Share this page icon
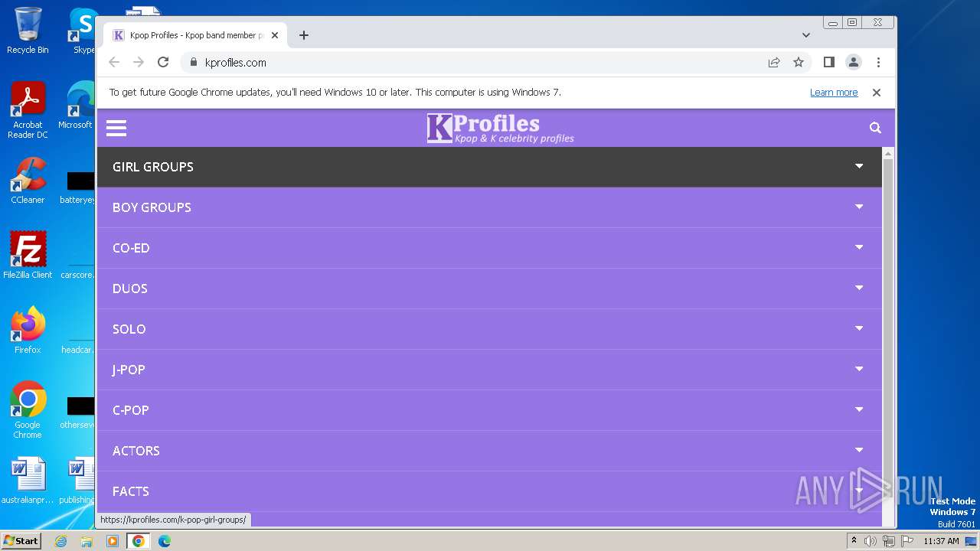Screen dimensions: 980x551 coord(774,63)
